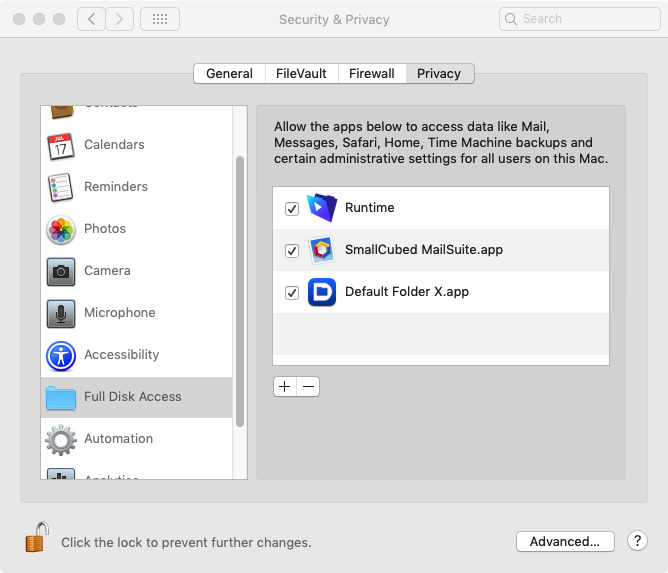Screen dimensions: 668x573
Task: Click the Default Folder X app icon
Action: 322,292
